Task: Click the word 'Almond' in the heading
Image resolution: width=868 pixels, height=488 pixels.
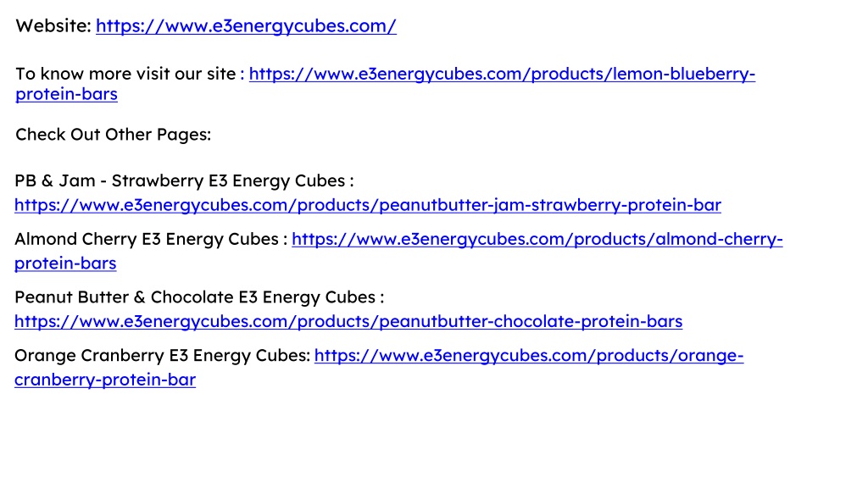Action: coord(46,239)
